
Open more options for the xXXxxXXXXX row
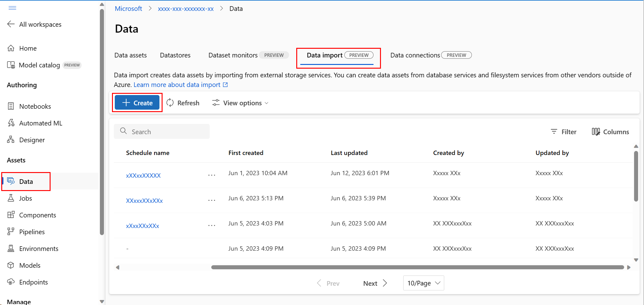click(212, 175)
